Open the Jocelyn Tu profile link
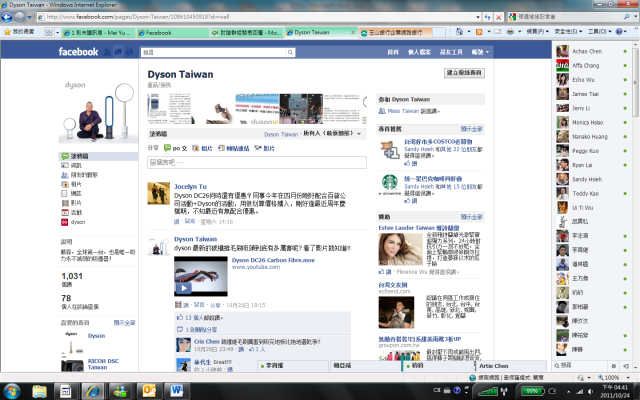 (190, 187)
